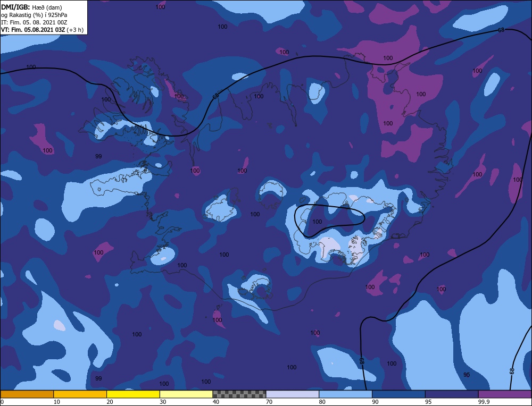
Task: Click the '(+3 h)' forecast offset text
Action: point(75,30)
